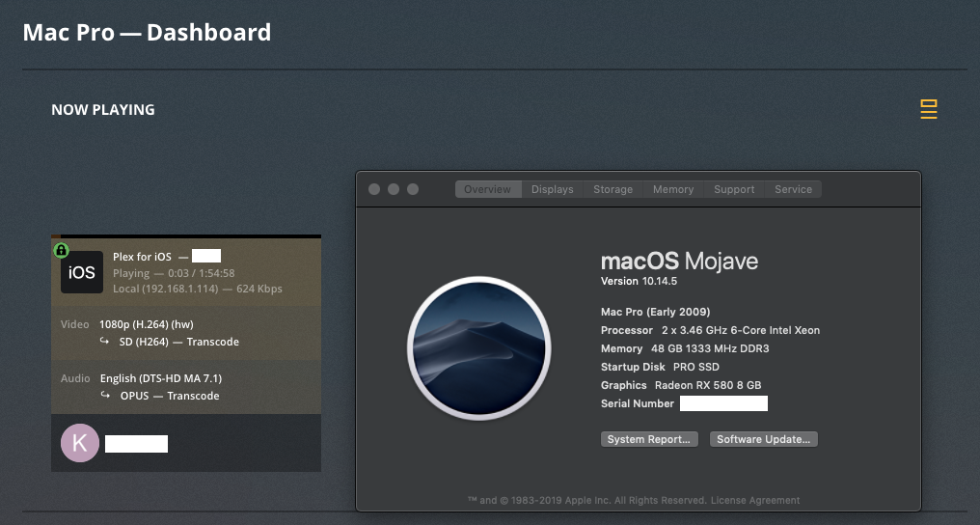Click 'Mac Pro (Early 2009)' model text

[656, 312]
